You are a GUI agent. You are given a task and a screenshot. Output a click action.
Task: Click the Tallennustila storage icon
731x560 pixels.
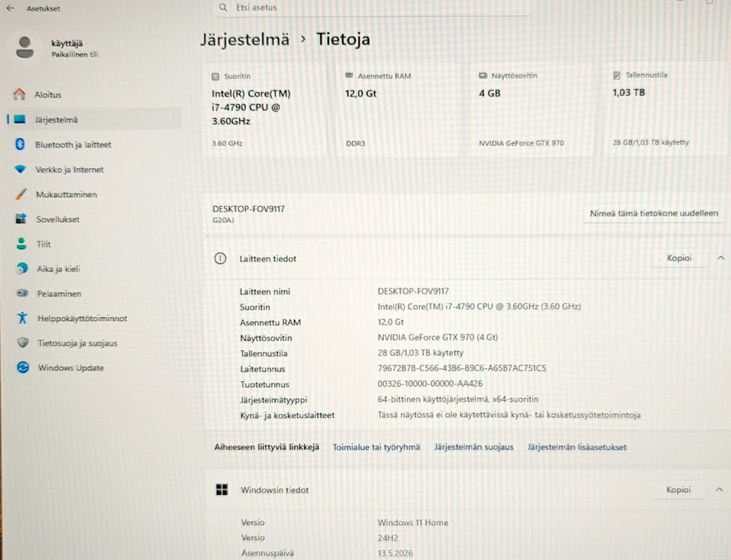click(616, 75)
